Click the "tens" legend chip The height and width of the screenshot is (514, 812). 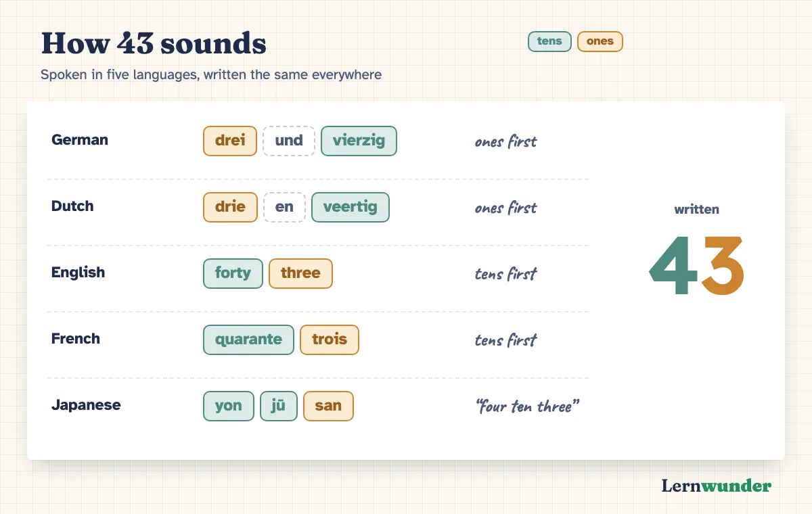(549, 41)
